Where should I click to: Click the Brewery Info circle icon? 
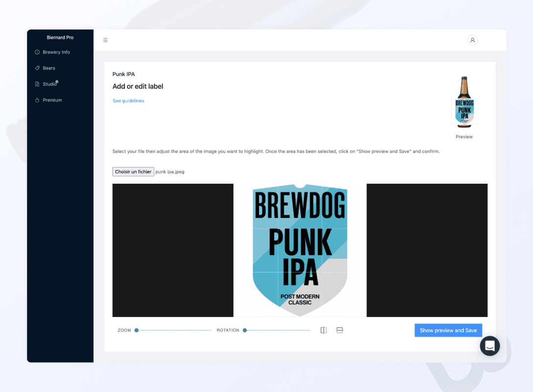pyautogui.click(x=37, y=52)
